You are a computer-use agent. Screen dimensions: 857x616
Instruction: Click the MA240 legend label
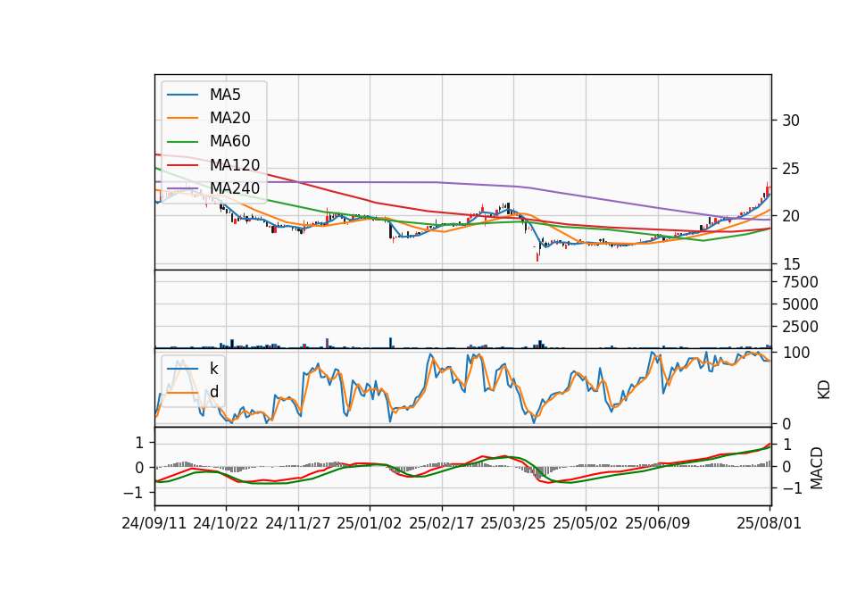point(235,188)
